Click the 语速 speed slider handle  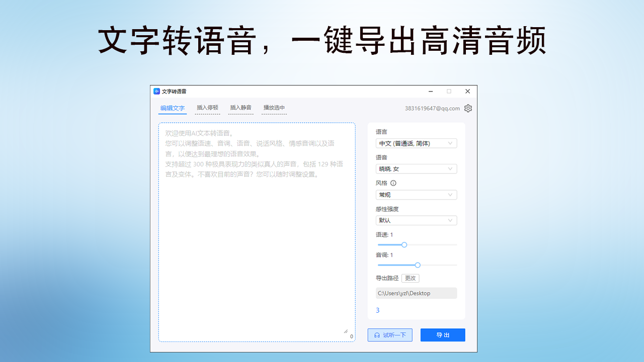point(404,245)
